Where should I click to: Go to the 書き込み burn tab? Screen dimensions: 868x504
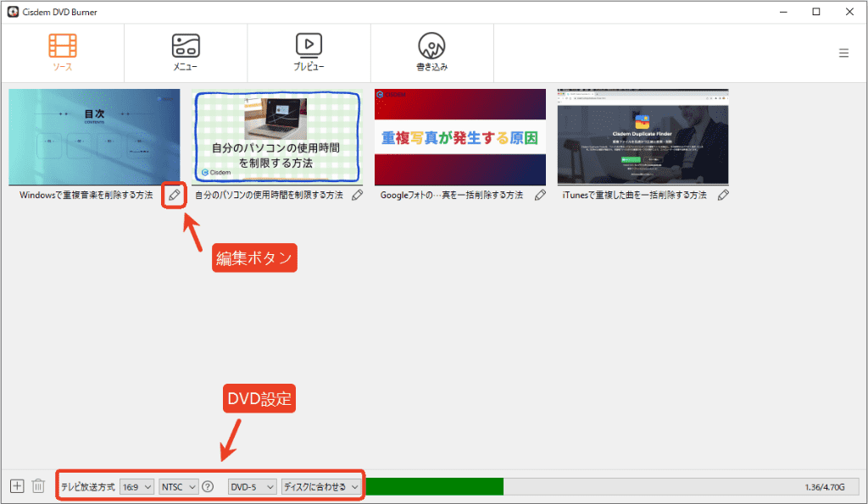(x=431, y=53)
